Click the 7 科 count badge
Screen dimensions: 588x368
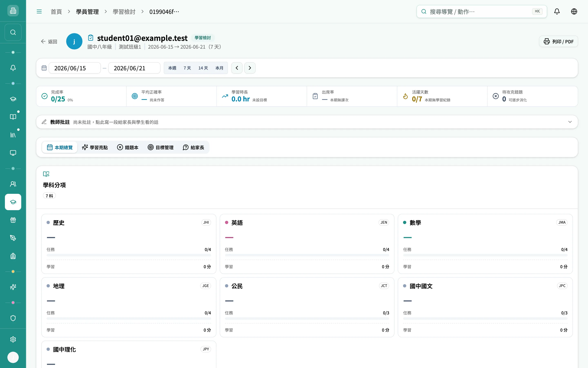pyautogui.click(x=49, y=196)
